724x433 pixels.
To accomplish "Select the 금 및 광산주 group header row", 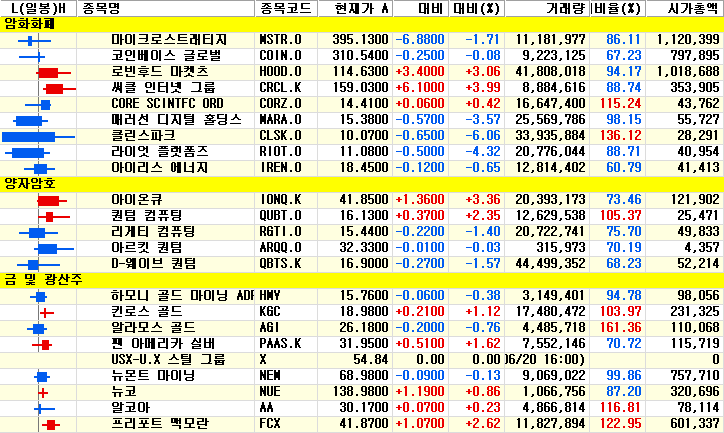I will pyautogui.click(x=362, y=280).
